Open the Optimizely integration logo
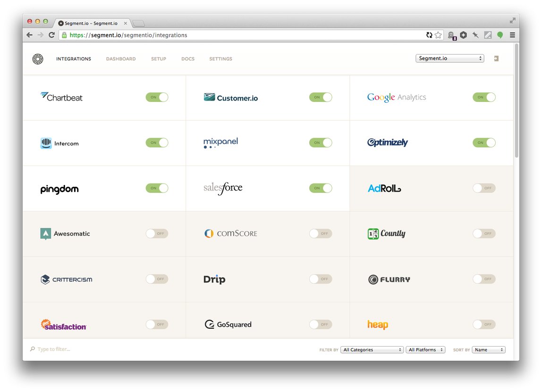This screenshot has height=392, width=542. (387, 142)
